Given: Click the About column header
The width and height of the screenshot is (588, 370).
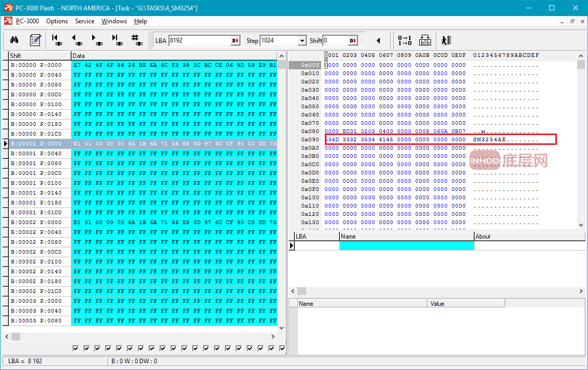Looking at the screenshot, I should tap(529, 236).
